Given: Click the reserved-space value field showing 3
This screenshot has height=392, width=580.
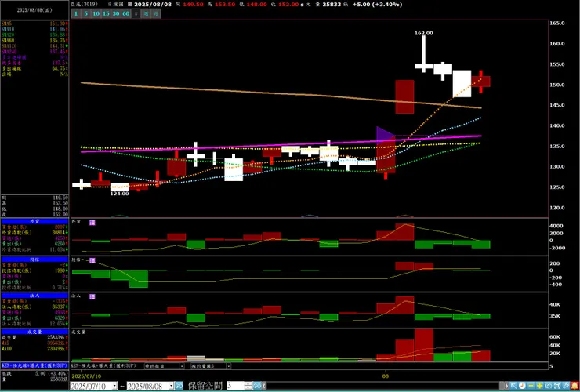Looking at the screenshot, I should point(235,386).
